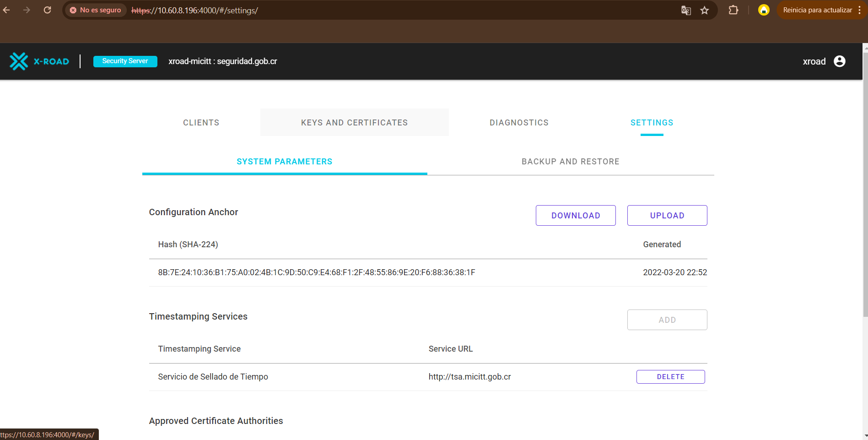Click the yellow browser profile avatar

point(764,10)
